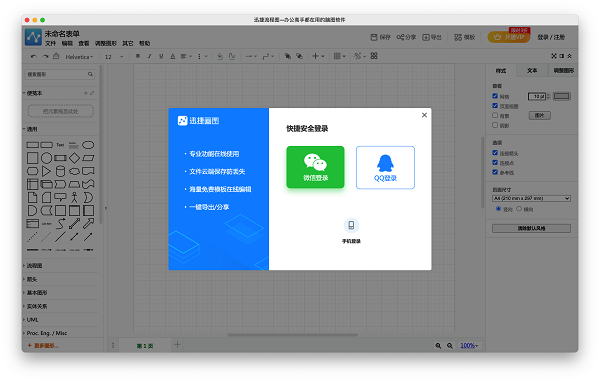600x381 pixels.
Task: Open the insert plus dropdown in toolbar
Action: point(318,56)
